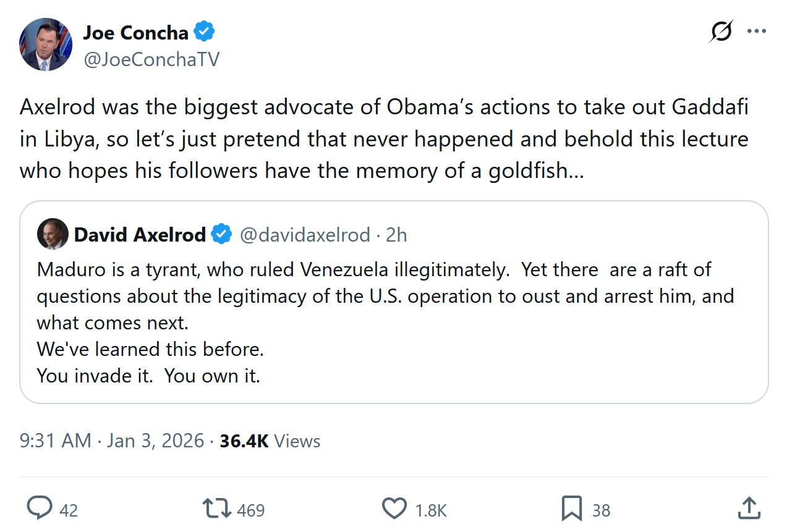The height and width of the screenshot is (532, 787).
Task: Like the post with heart icon
Action: coord(394,509)
